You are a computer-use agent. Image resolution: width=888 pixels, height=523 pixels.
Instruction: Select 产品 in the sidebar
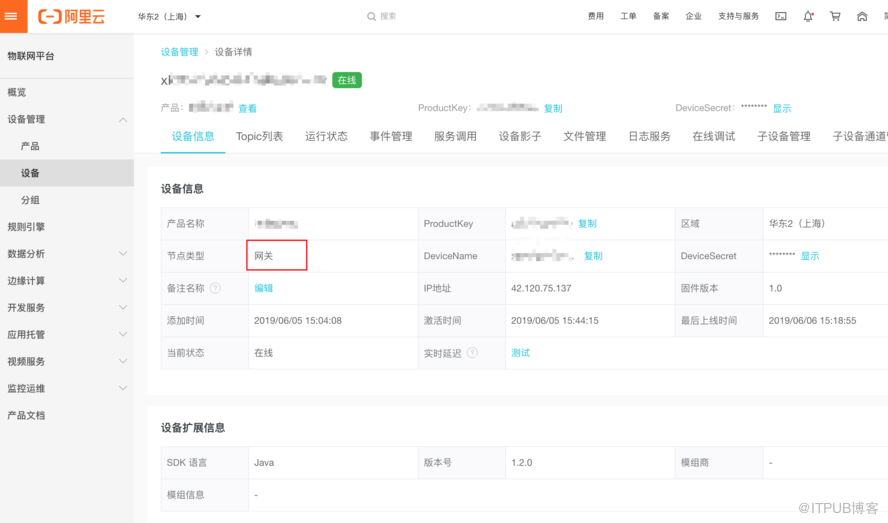(x=30, y=146)
